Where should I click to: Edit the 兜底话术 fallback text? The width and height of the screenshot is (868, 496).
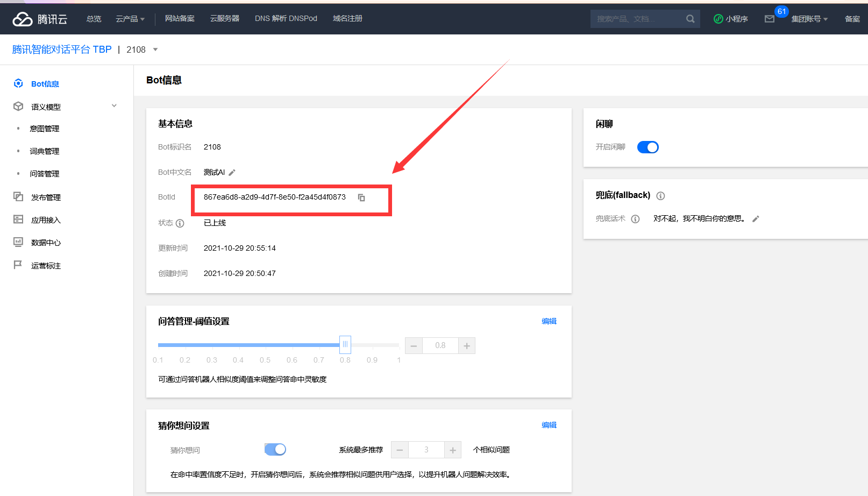coord(756,219)
